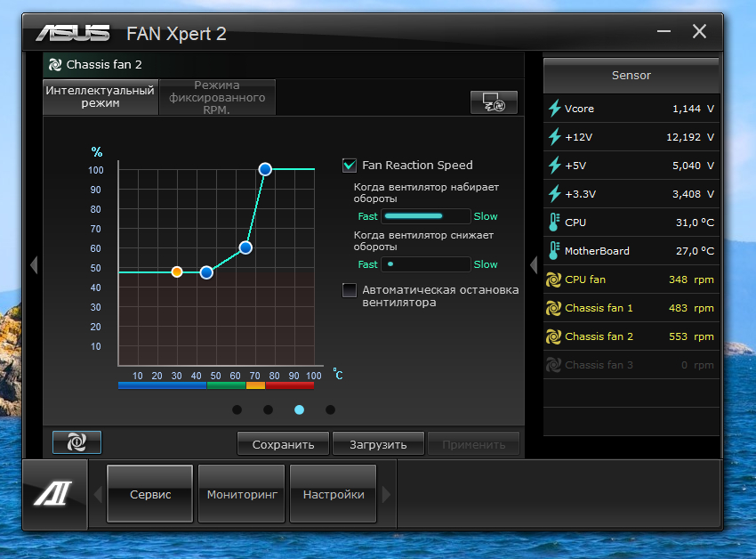The image size is (756, 559).
Task: Switch to Интеллектуальный режим tab
Action: click(x=101, y=96)
